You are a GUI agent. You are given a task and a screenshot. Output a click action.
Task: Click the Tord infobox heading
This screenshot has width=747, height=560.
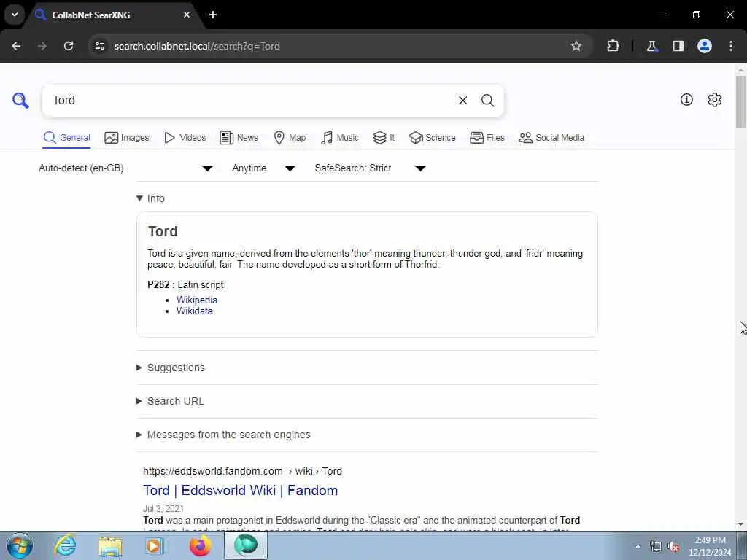pyautogui.click(x=163, y=231)
